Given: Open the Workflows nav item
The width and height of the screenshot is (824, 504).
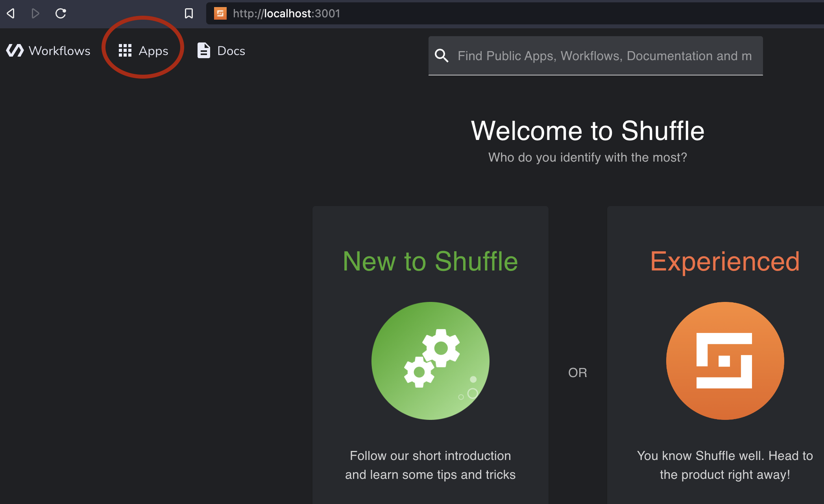Looking at the screenshot, I should (x=59, y=51).
